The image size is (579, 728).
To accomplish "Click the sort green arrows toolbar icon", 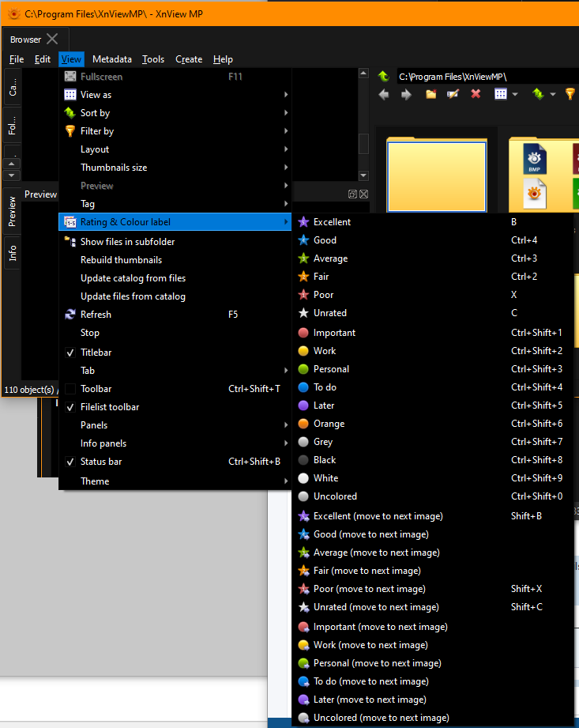I will [538, 94].
